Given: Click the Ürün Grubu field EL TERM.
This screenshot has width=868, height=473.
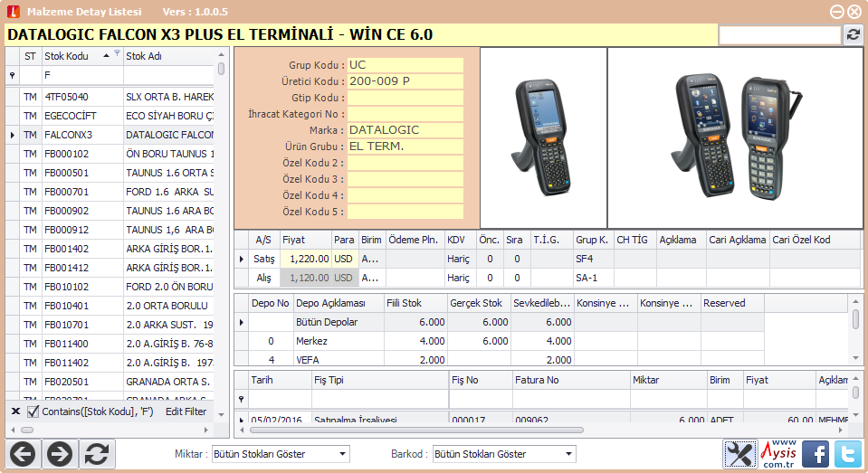Looking at the screenshot, I should 405,147.
